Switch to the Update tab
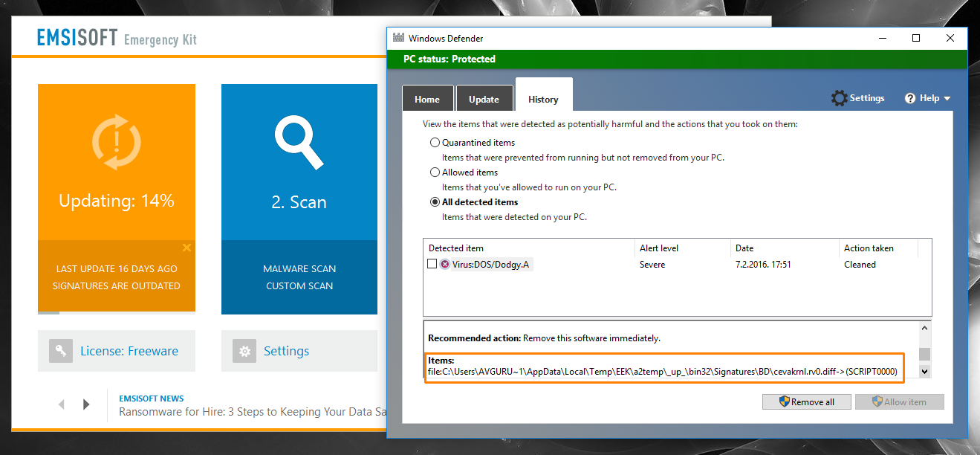This screenshot has height=455, width=980. [x=484, y=99]
